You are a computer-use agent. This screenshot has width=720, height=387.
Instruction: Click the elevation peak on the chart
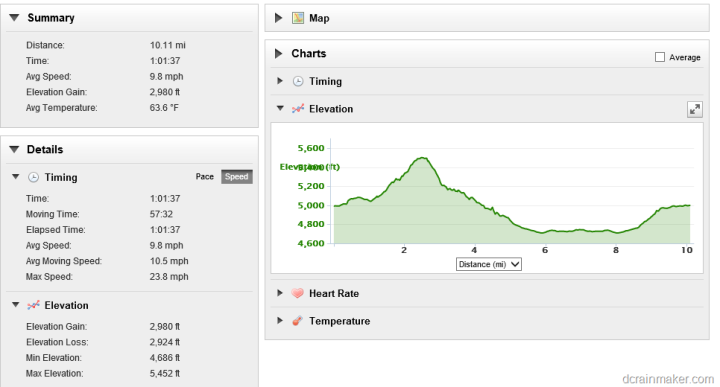[x=423, y=158]
